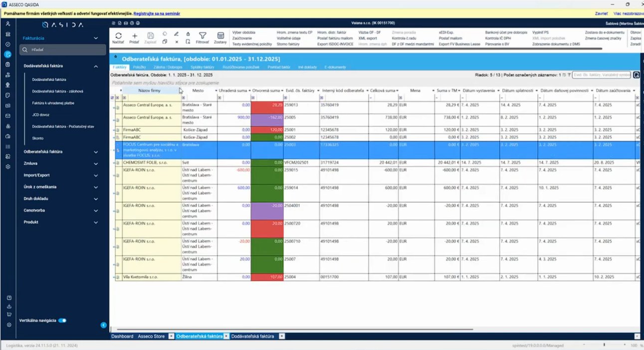Open the settings gear in left icon rail

7,167
